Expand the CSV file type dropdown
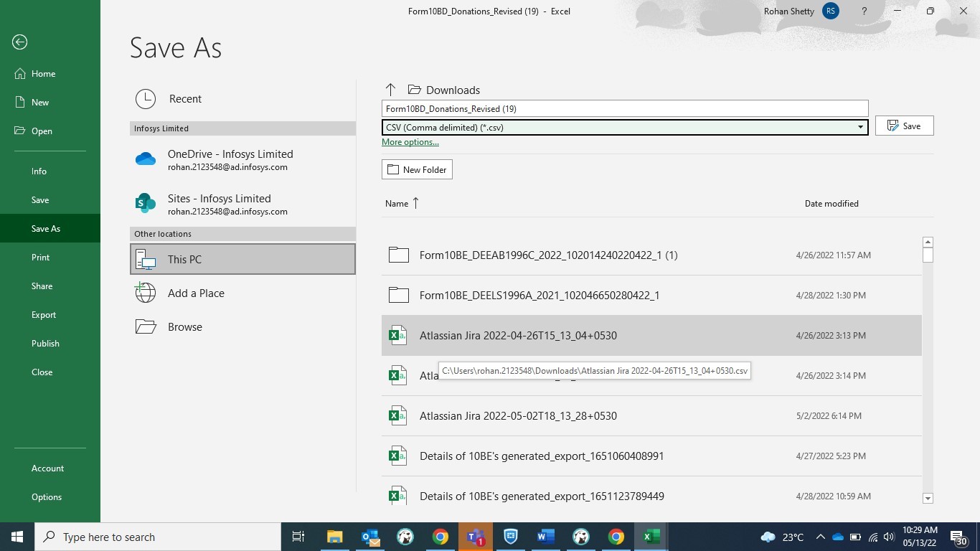This screenshot has width=980, height=551. coord(860,127)
